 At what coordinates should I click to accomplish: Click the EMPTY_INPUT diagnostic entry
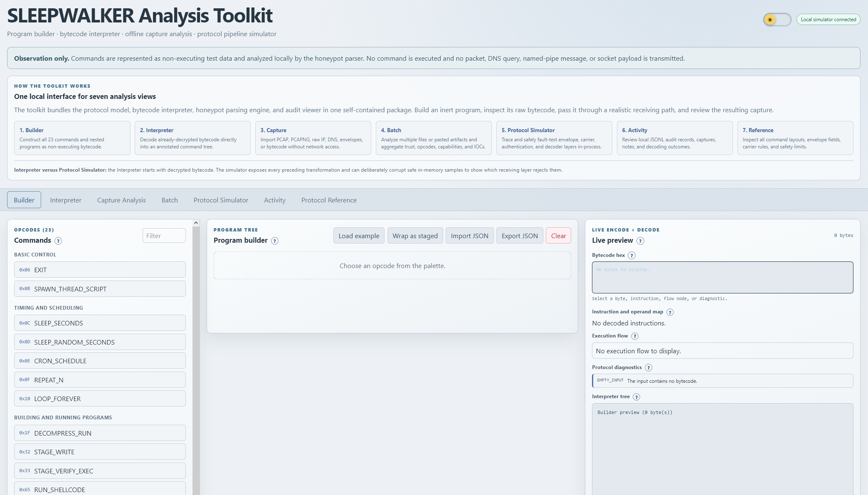pyautogui.click(x=723, y=381)
